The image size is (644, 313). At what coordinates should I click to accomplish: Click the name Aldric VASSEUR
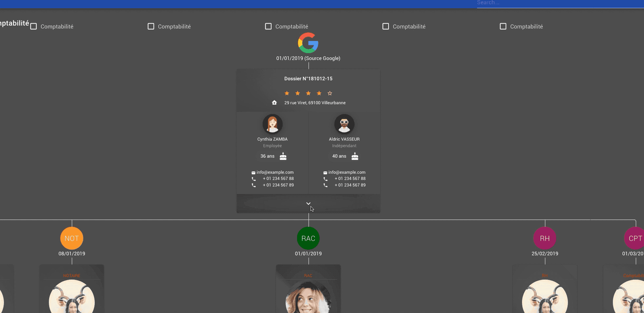344,139
